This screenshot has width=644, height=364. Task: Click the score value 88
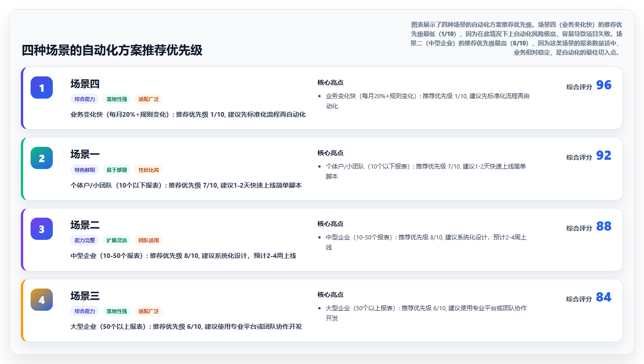(x=604, y=226)
